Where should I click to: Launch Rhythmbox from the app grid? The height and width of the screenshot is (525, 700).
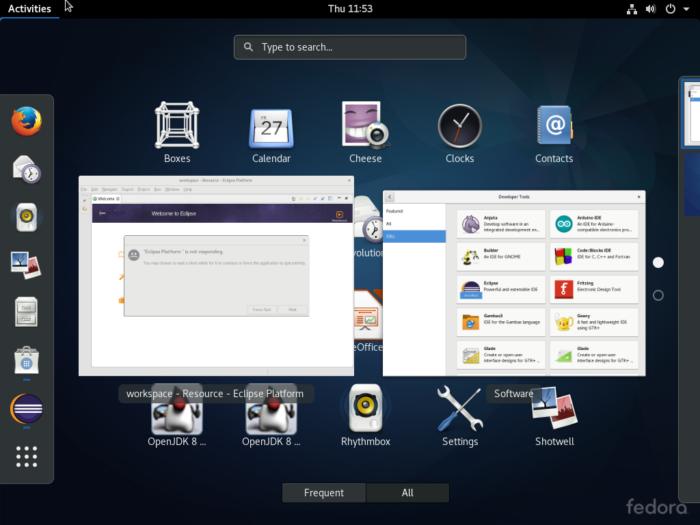365,415
